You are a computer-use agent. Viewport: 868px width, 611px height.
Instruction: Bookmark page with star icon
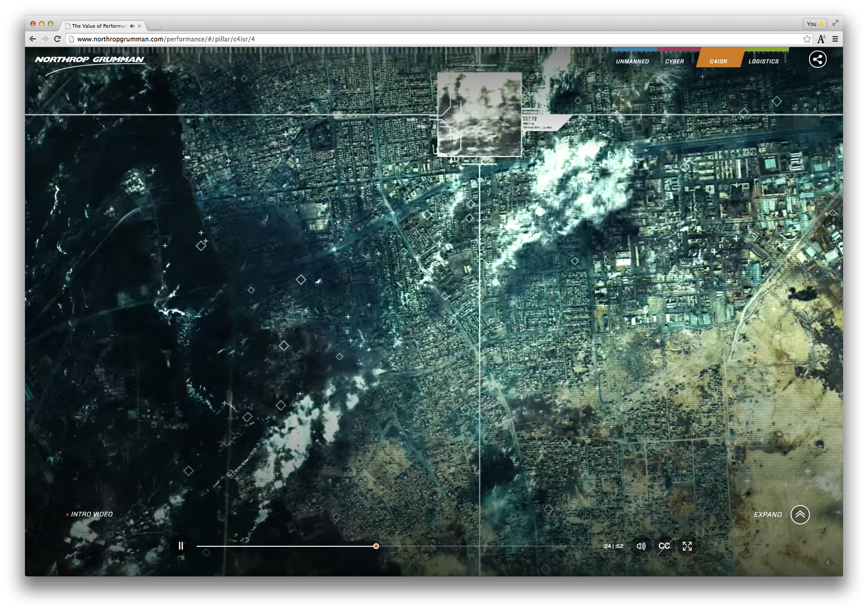click(807, 39)
